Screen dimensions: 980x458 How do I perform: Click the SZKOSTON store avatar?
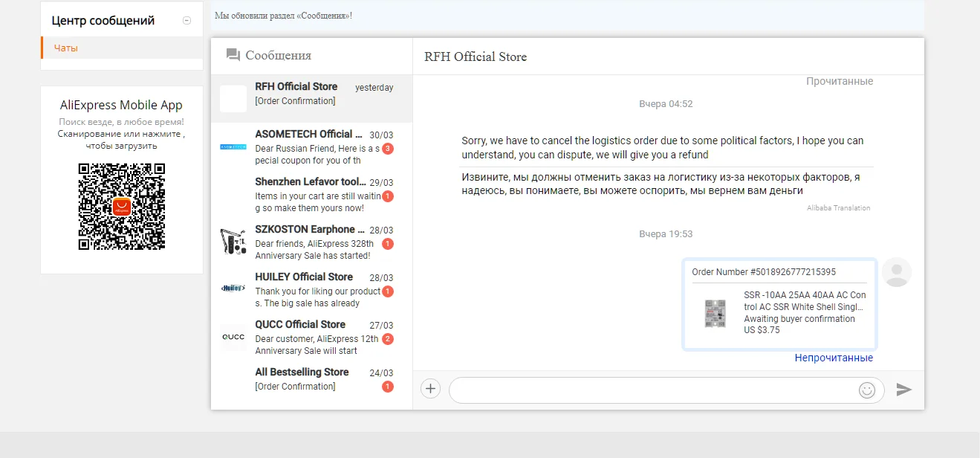coord(233,242)
